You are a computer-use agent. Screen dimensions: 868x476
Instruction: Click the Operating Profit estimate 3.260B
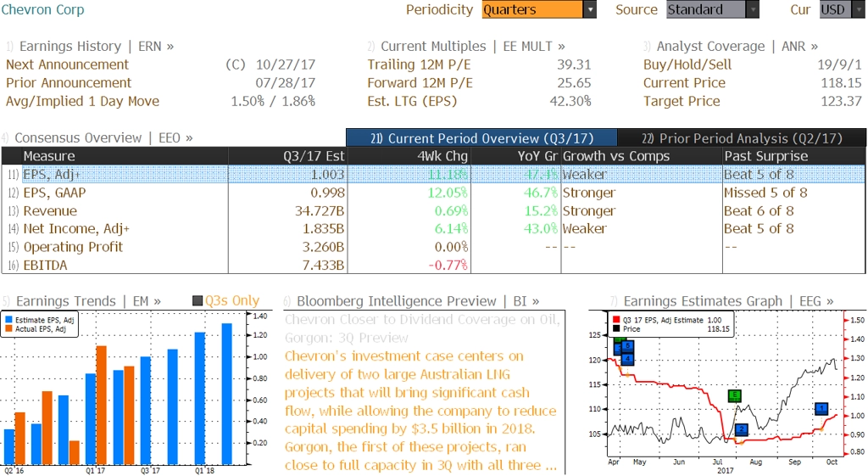point(323,247)
